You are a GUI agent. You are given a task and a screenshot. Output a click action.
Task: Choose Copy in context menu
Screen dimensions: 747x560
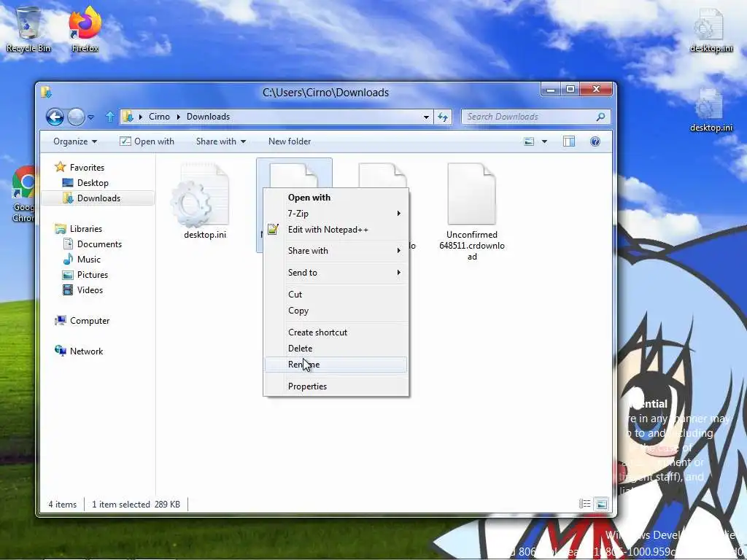336,311
